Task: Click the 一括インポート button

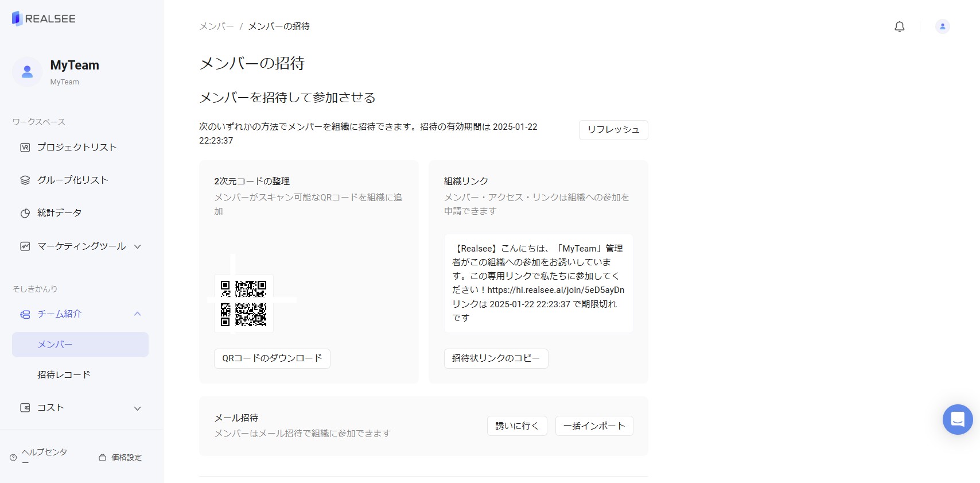Action: 594,426
